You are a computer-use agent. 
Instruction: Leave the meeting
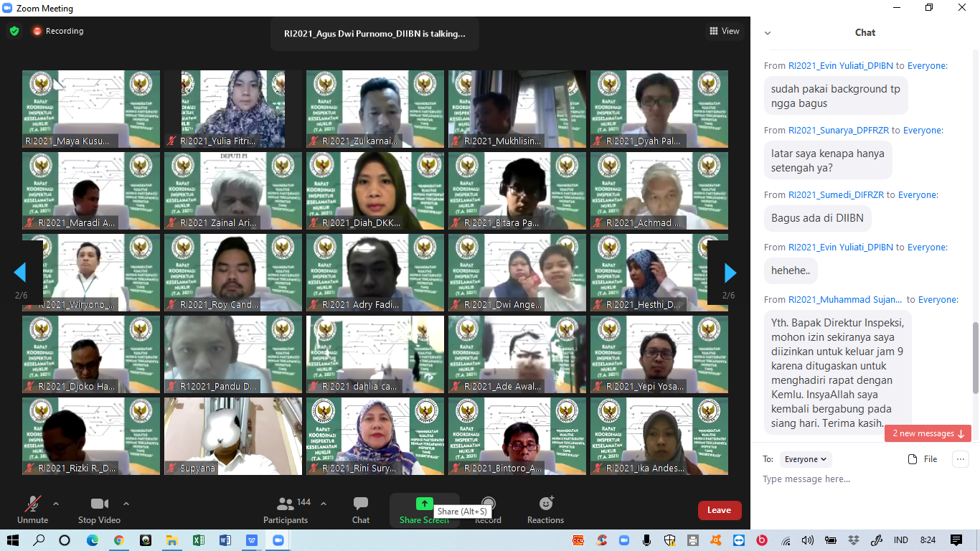(x=719, y=510)
